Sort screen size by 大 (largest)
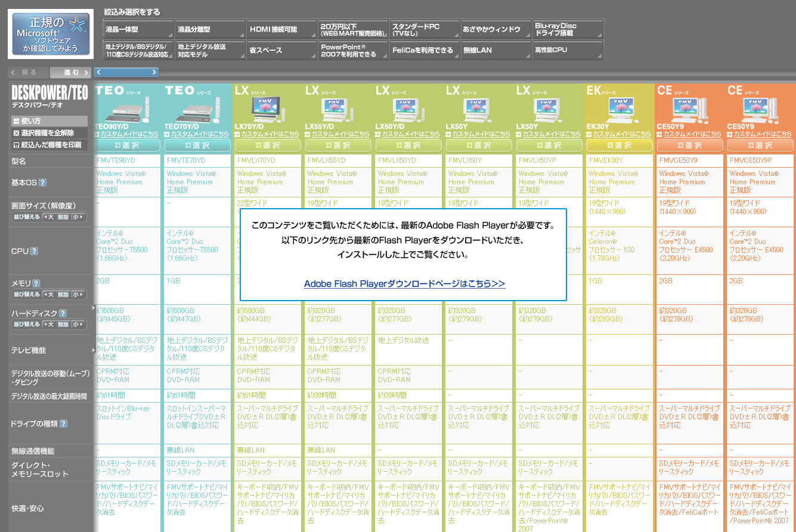The height and width of the screenshot is (532, 796). (x=48, y=216)
